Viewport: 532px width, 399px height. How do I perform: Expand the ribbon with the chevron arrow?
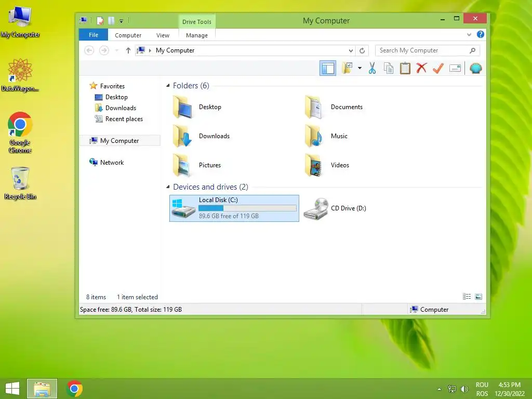coord(469,35)
